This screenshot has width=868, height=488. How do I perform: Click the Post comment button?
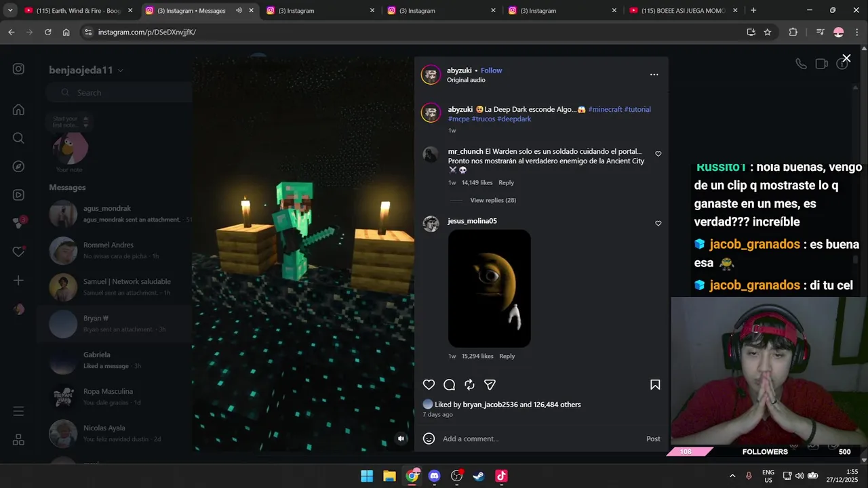653,439
